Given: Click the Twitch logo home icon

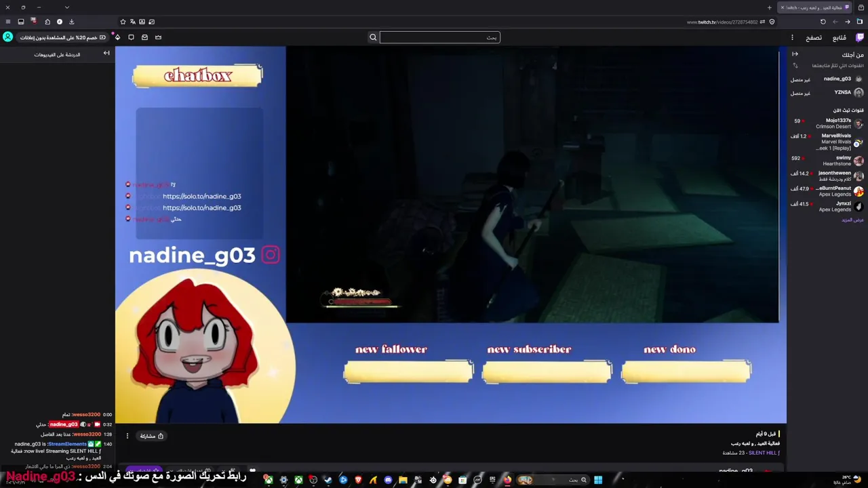Looking at the screenshot, I should coord(859,37).
